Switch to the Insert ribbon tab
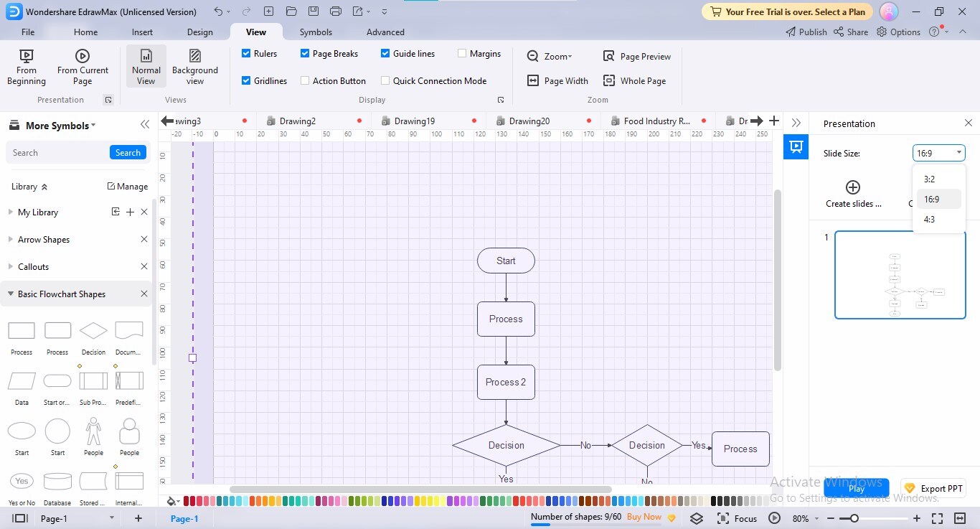The width and height of the screenshot is (980, 529). point(142,32)
